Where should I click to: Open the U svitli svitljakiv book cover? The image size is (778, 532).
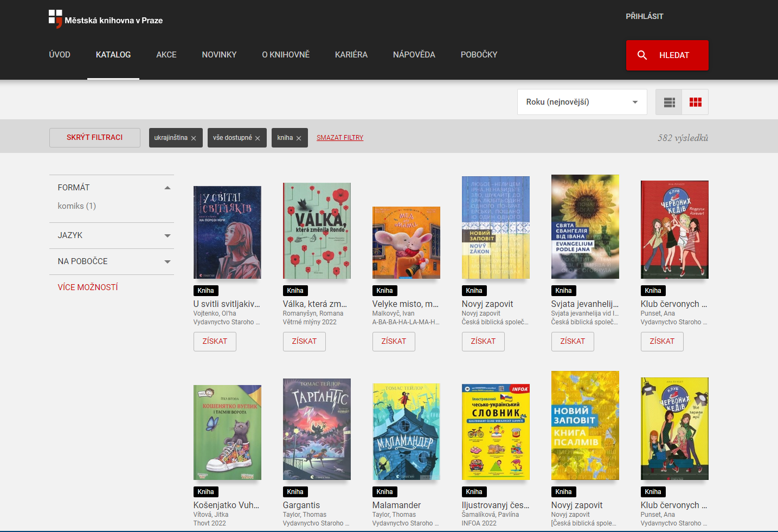[x=227, y=232]
